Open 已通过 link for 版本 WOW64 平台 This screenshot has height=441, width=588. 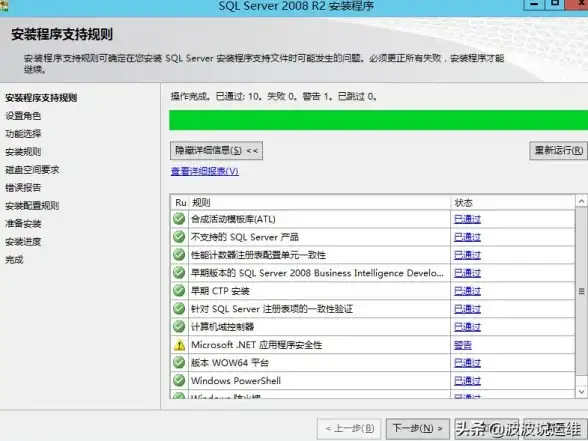(467, 363)
